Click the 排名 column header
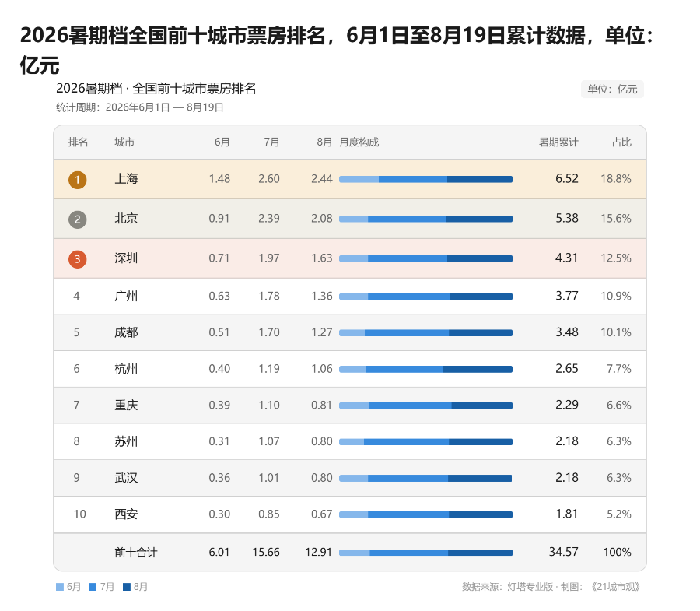 (x=78, y=142)
